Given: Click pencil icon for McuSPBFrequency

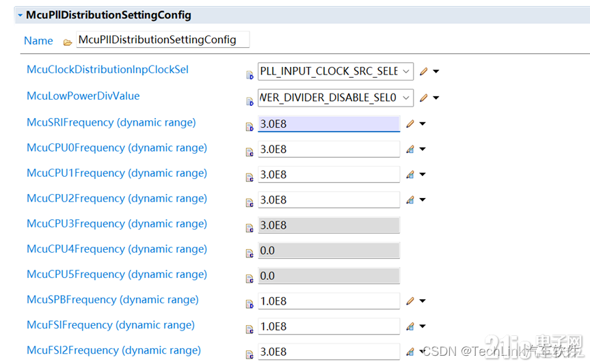Looking at the screenshot, I should 410,300.
